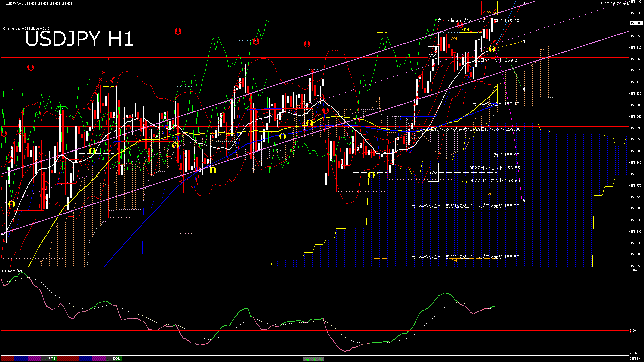The height and width of the screenshot is (362, 644).
Task: Select the YDC white box label
Action: 433,56
